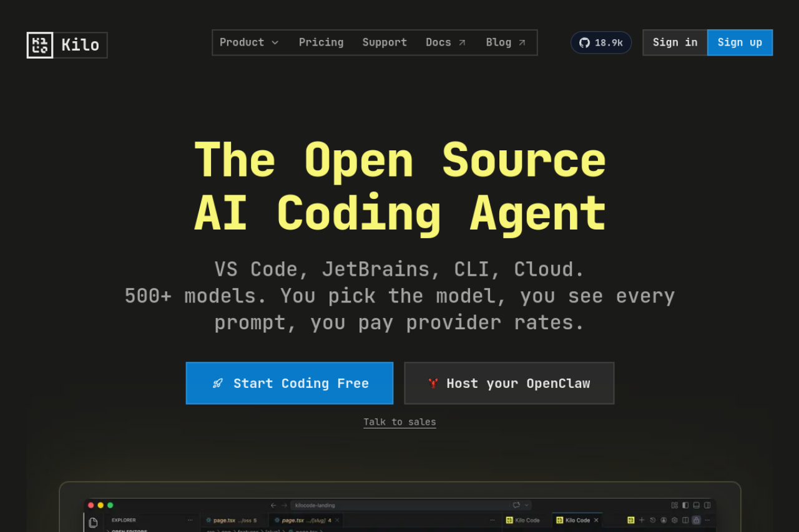
Task: Click customize layout icon in preview title bar
Action: pos(675,505)
